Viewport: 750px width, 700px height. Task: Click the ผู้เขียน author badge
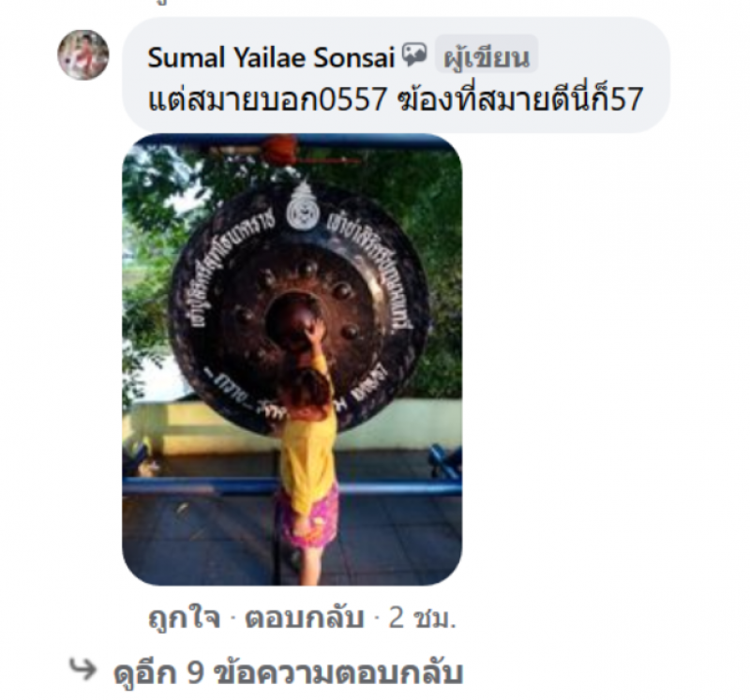pyautogui.click(x=487, y=57)
